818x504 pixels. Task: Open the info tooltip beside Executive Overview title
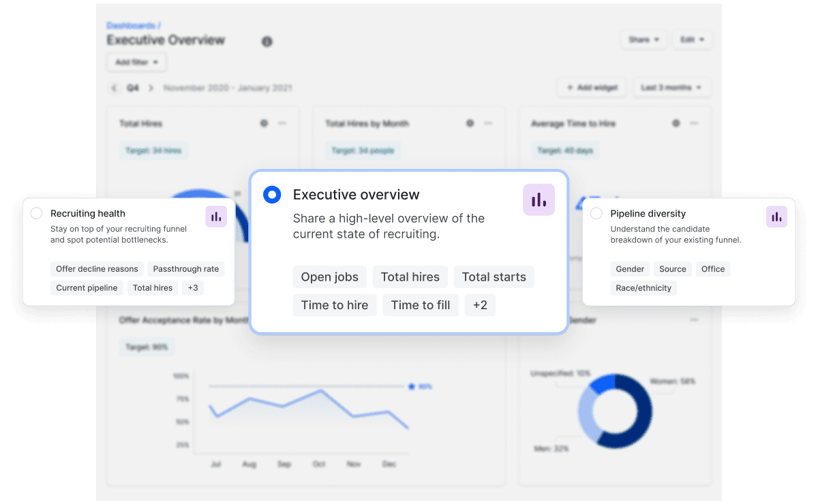point(267,42)
